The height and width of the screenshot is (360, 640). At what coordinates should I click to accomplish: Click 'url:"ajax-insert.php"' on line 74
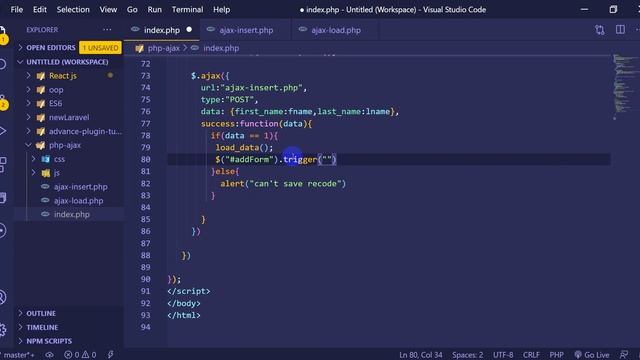coord(253,88)
